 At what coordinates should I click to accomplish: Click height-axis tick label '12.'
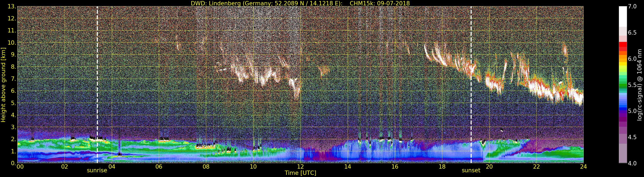(12, 18)
